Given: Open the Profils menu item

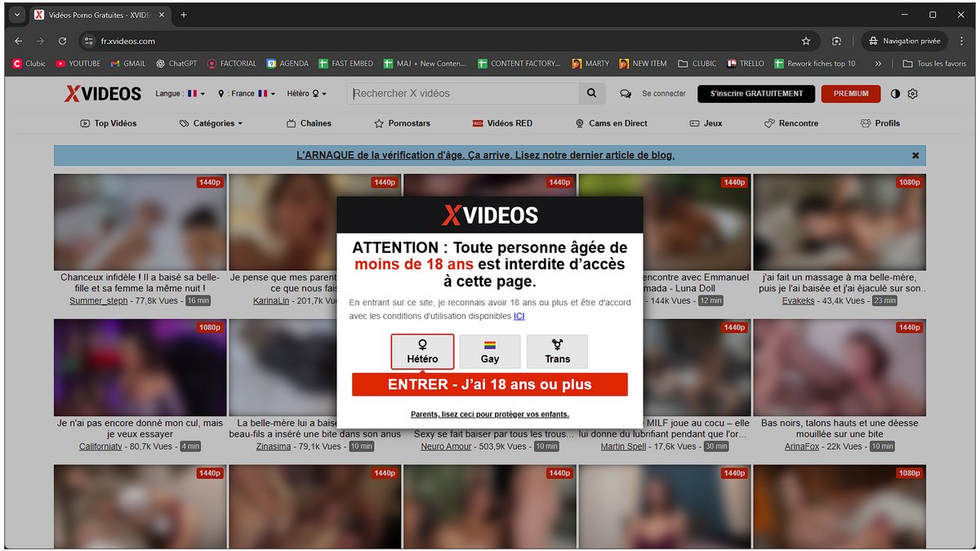Looking at the screenshot, I should (880, 123).
